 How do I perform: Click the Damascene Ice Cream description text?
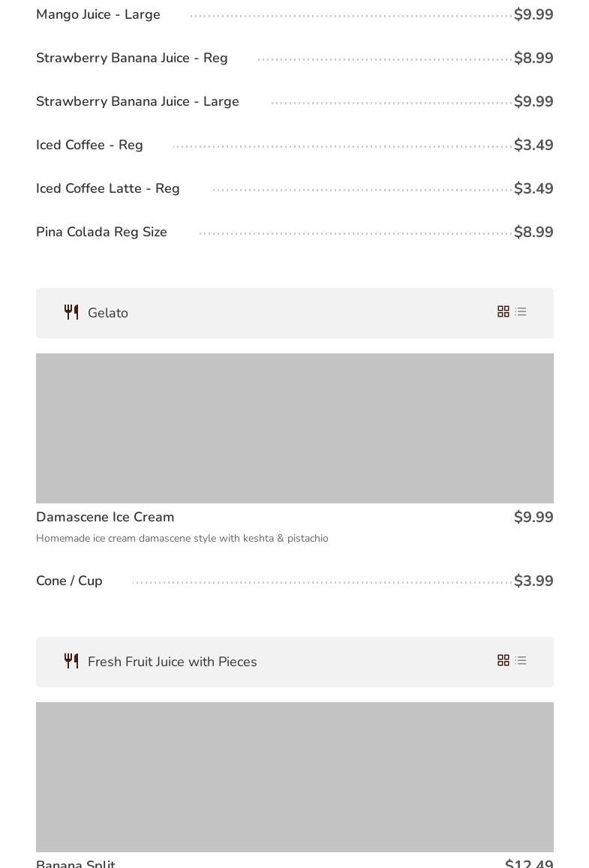click(x=182, y=539)
